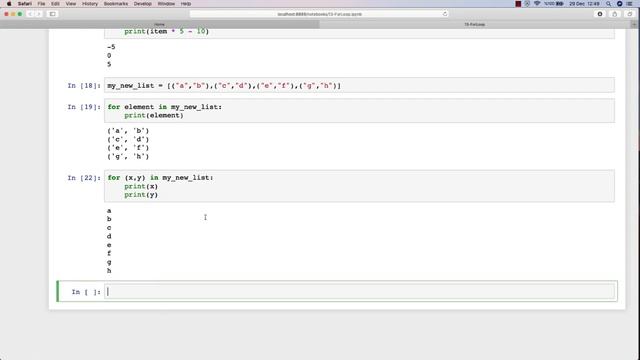Click the In [18] prompt

(84, 86)
